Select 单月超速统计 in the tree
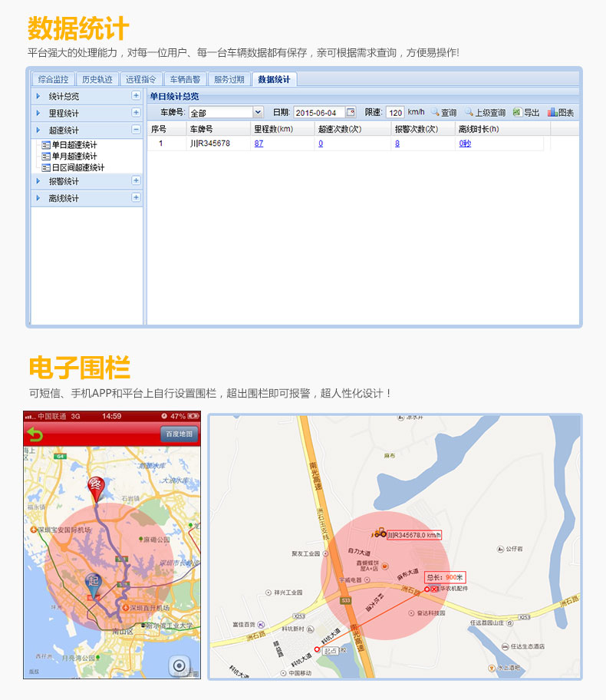The height and width of the screenshot is (700, 606). pyautogui.click(x=74, y=156)
